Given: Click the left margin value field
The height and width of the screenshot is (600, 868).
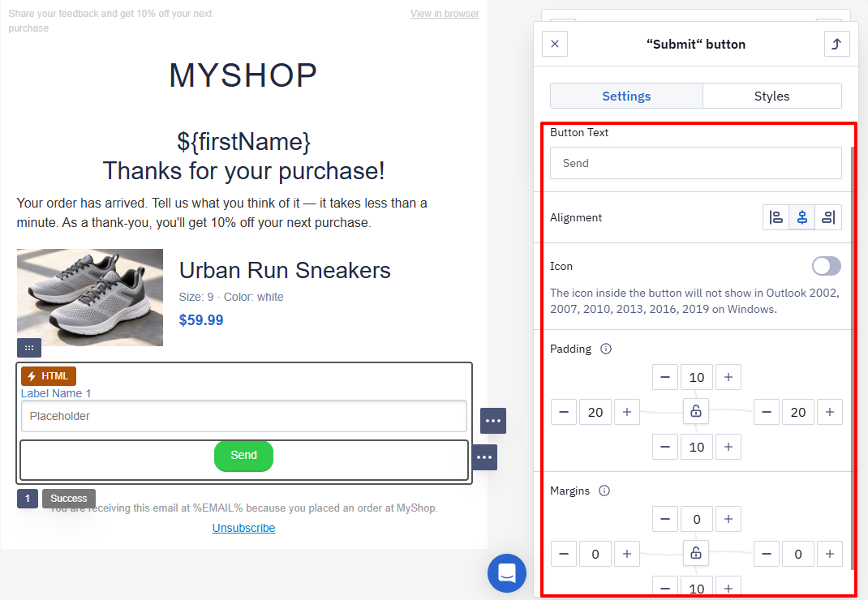Looking at the screenshot, I should [595, 554].
